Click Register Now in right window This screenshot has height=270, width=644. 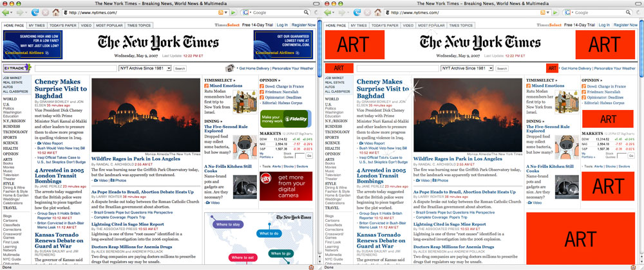click(625, 25)
